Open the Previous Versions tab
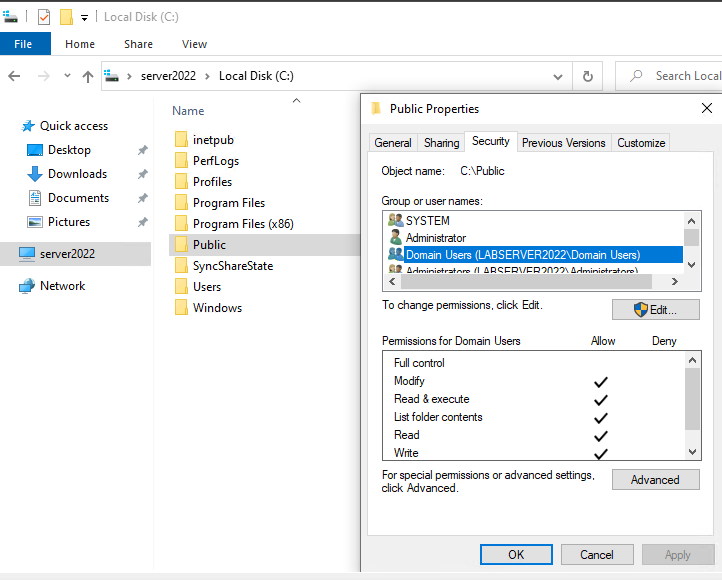The height and width of the screenshot is (580, 722). click(x=563, y=143)
